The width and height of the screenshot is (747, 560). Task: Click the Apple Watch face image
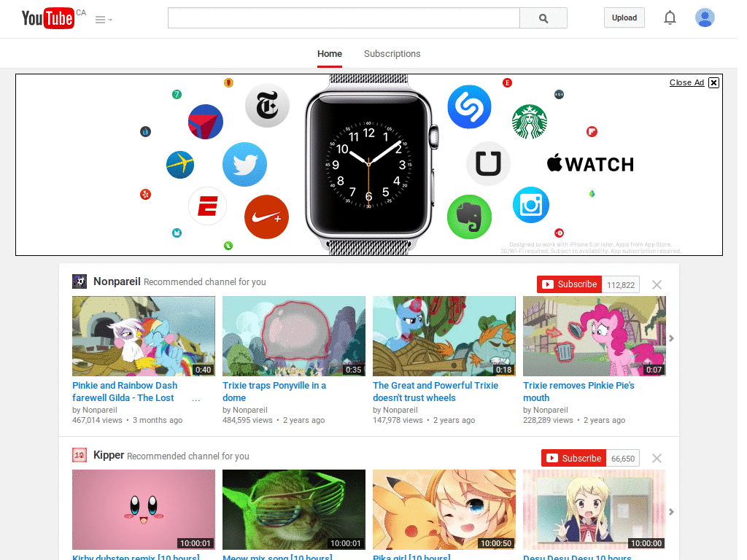click(368, 163)
